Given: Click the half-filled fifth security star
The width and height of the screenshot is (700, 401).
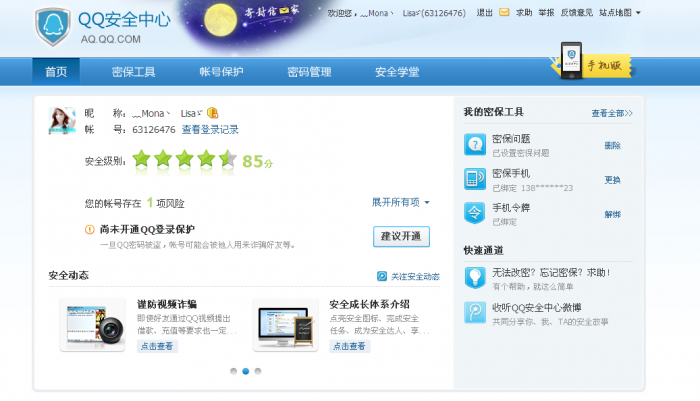Looking at the screenshot, I should click(x=228, y=159).
